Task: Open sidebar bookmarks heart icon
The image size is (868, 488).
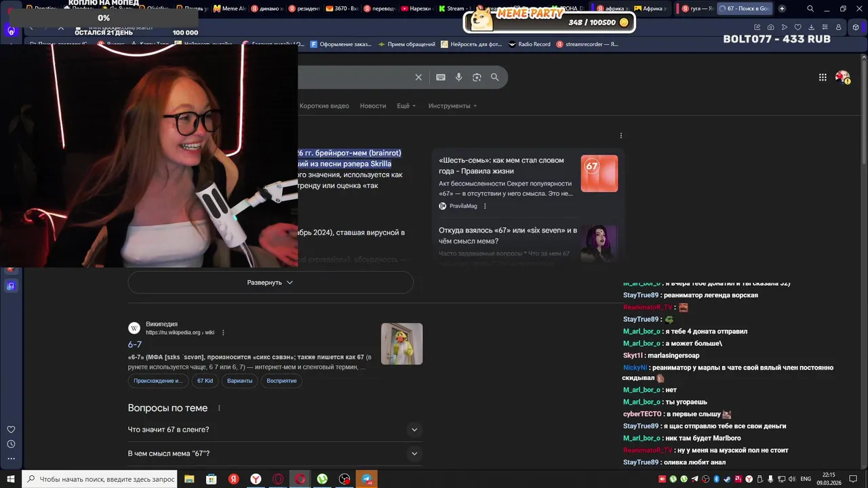Action: click(x=11, y=429)
